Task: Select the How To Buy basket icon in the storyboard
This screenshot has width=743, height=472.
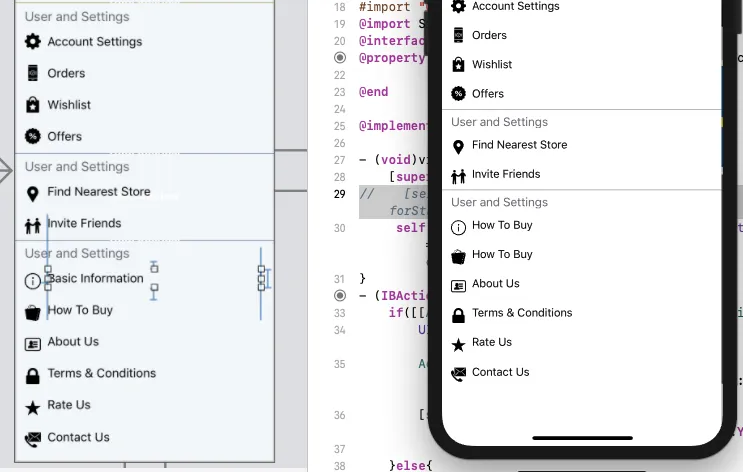Action: [x=33, y=311]
